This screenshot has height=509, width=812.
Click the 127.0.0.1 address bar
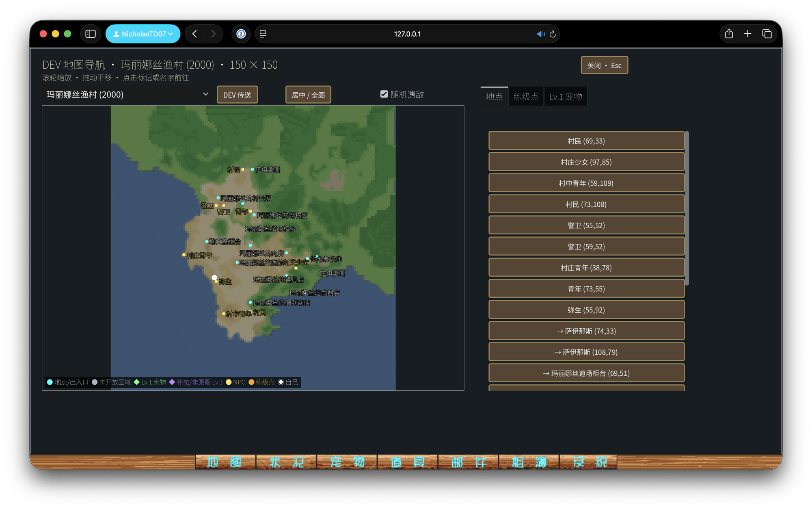pyautogui.click(x=407, y=34)
